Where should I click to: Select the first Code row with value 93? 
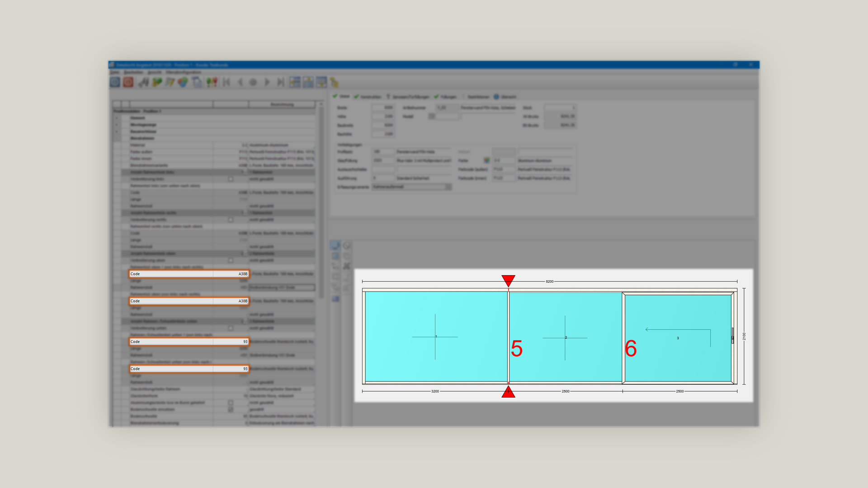click(189, 342)
